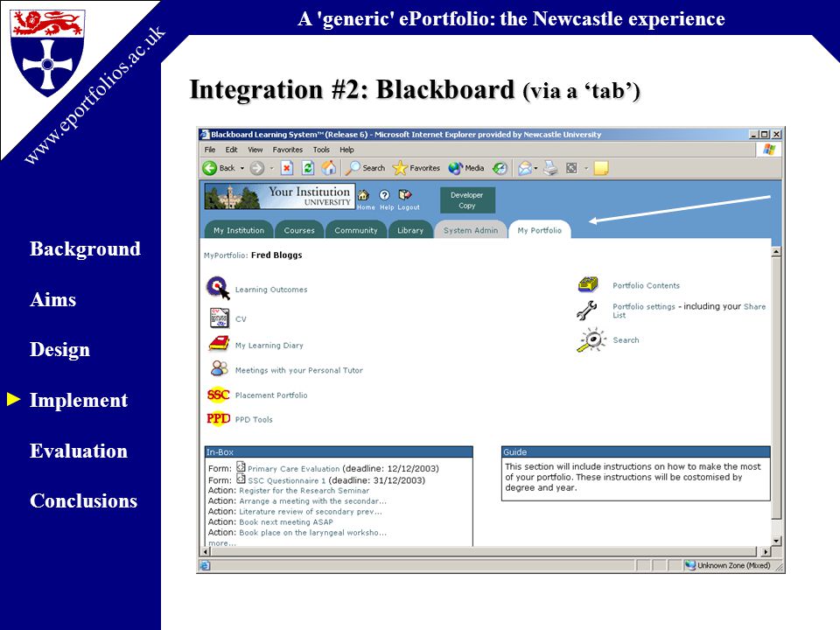This screenshot has width=840, height=630.
Task: Open the Placement Portfolio link
Action: pos(271,395)
